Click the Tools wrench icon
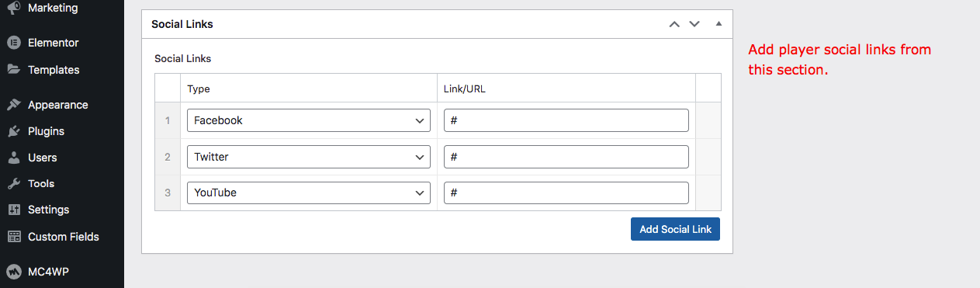 pyautogui.click(x=13, y=184)
